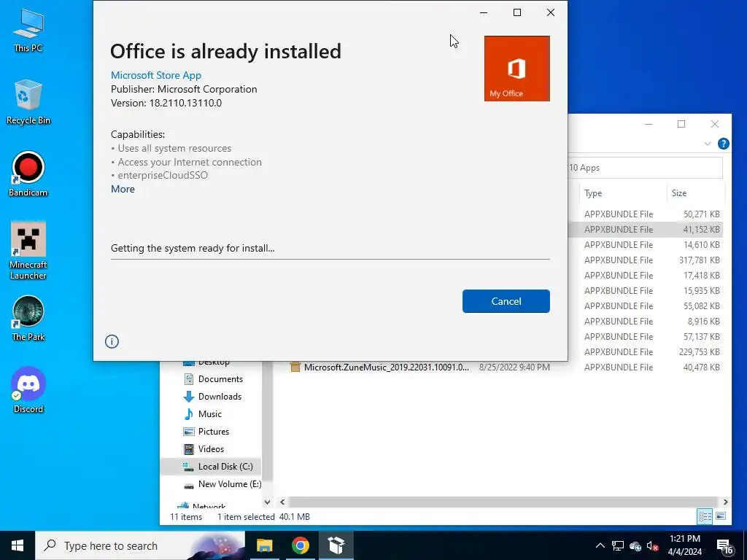Open Google Chrome from taskbar
Viewport: 747px width, 560px height.
tap(300, 545)
